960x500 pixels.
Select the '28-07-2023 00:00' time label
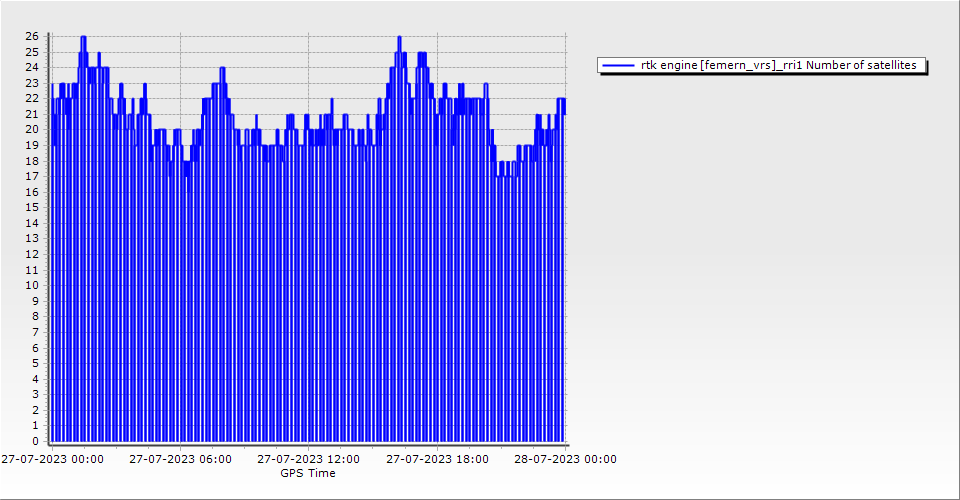coord(565,460)
